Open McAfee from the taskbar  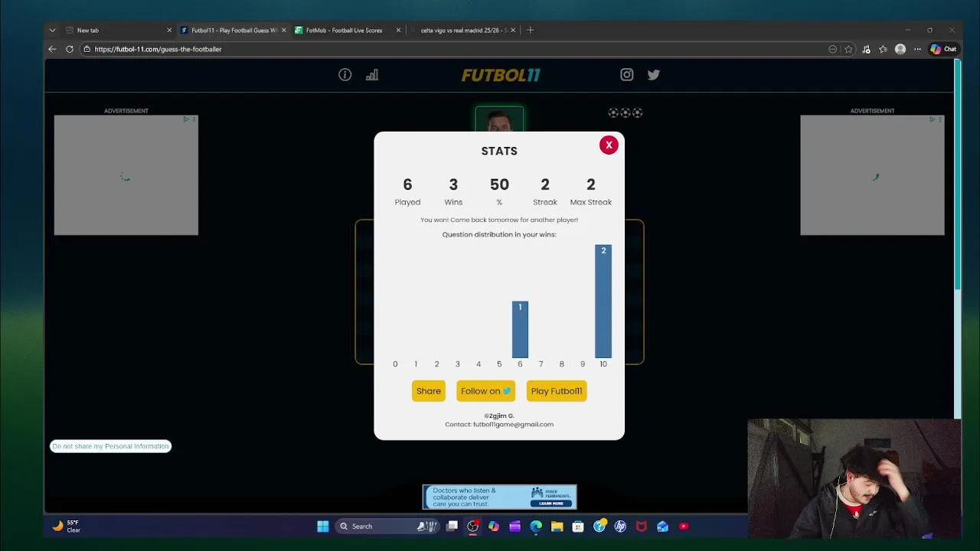click(642, 527)
